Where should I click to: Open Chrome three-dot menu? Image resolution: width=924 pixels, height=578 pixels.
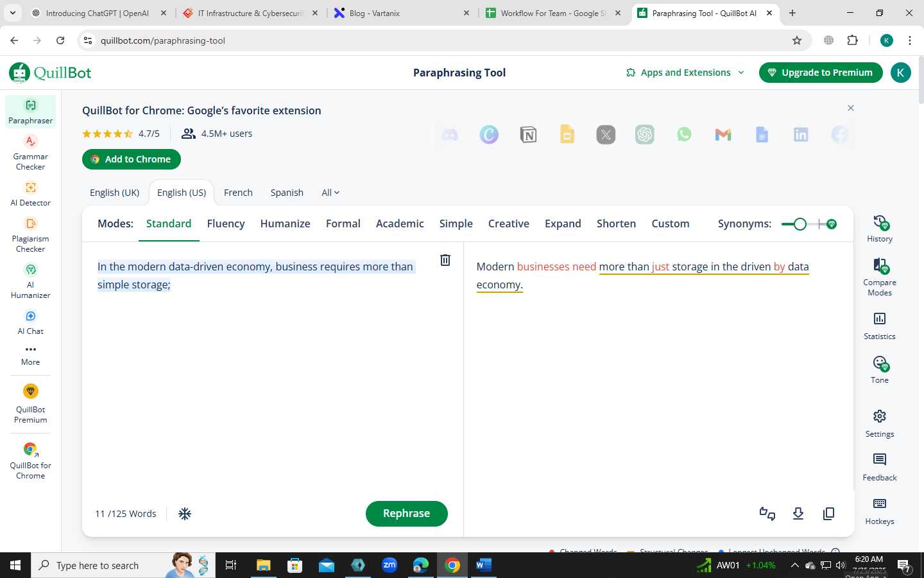(910, 40)
